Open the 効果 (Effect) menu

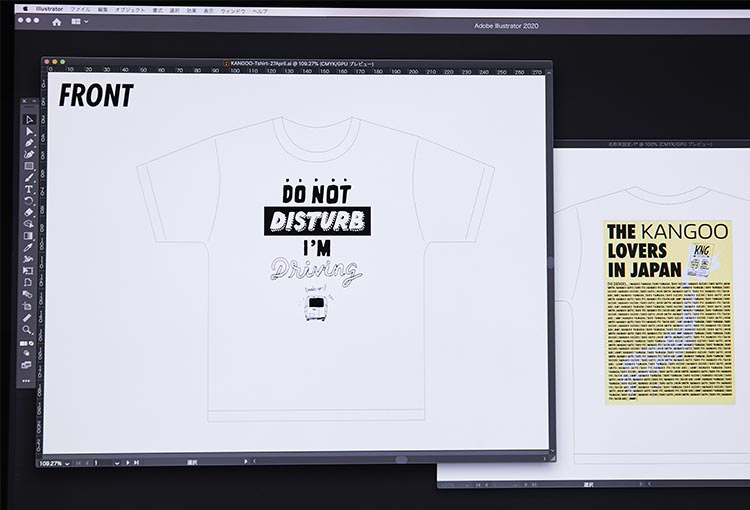[x=191, y=11]
